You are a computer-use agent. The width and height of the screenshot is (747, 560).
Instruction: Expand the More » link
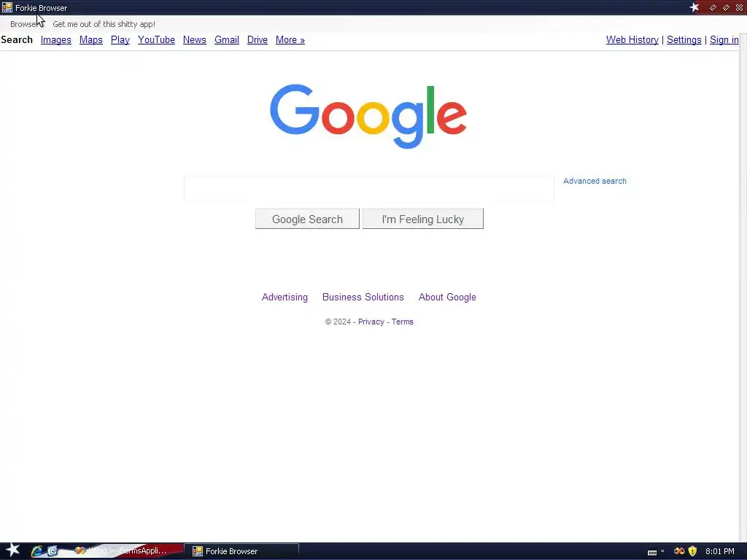290,40
